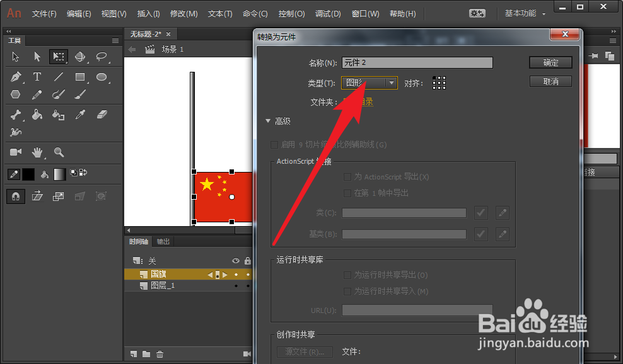Screen dimensions: 623x364
Task: Select the 3D Rotation tool
Action: pos(80,57)
